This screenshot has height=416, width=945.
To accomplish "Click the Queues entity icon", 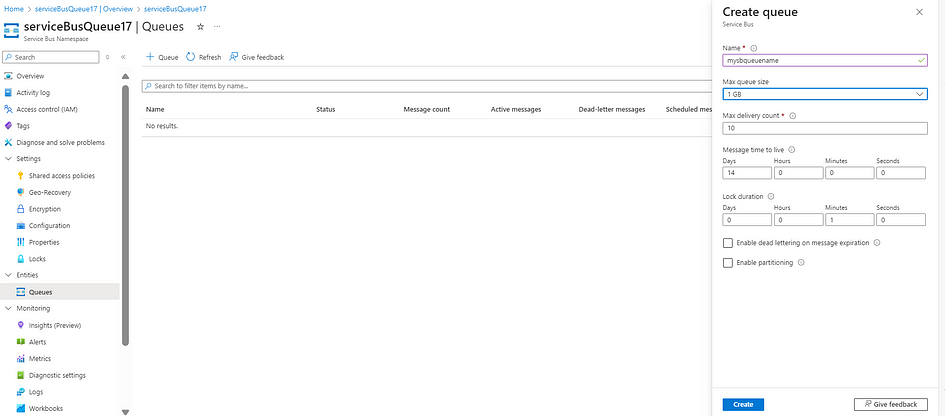I will pyautogui.click(x=20, y=292).
